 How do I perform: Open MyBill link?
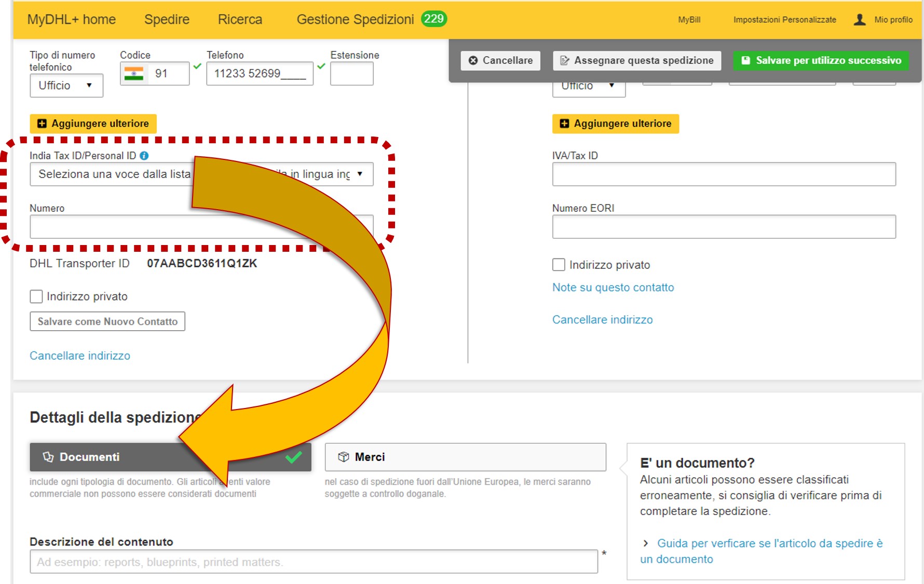[x=689, y=20]
